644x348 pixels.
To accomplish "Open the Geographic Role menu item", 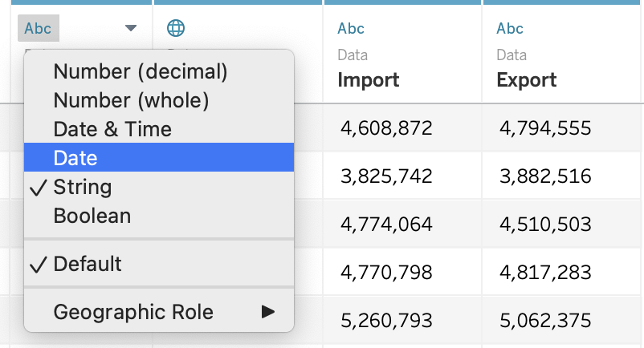I will [x=133, y=312].
